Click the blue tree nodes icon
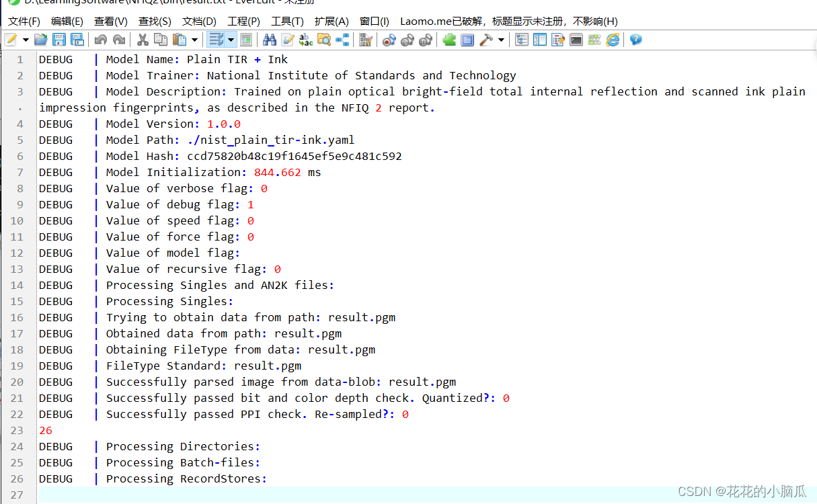The image size is (817, 504). pyautogui.click(x=342, y=40)
